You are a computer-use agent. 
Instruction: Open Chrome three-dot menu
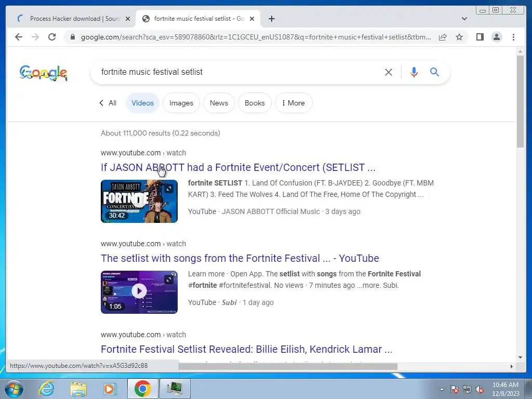(x=513, y=37)
